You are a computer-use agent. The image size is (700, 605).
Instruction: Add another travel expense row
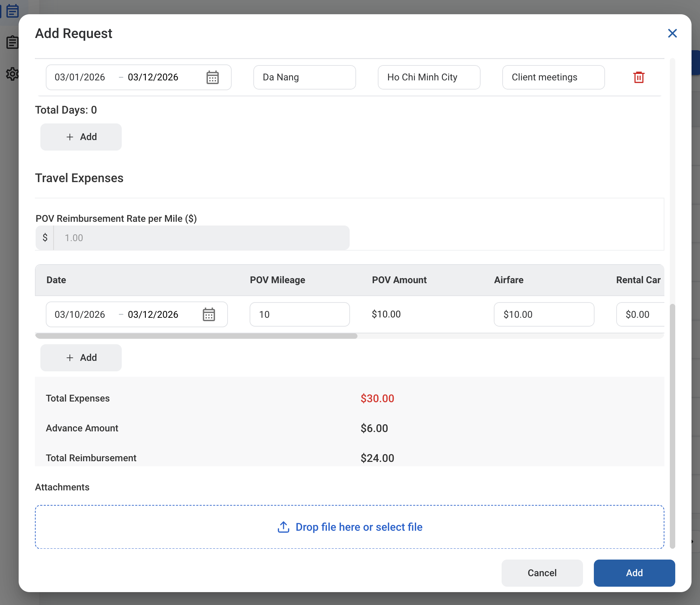click(x=81, y=358)
